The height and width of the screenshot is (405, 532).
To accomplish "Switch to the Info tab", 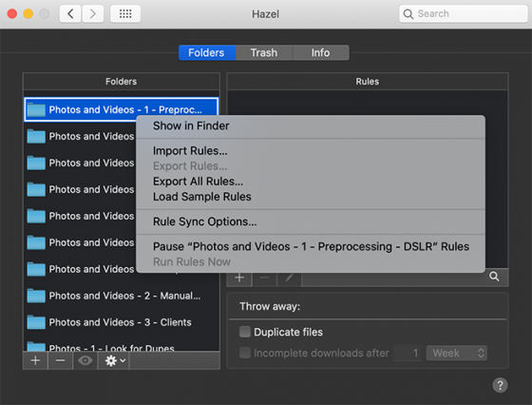I will click(x=321, y=53).
